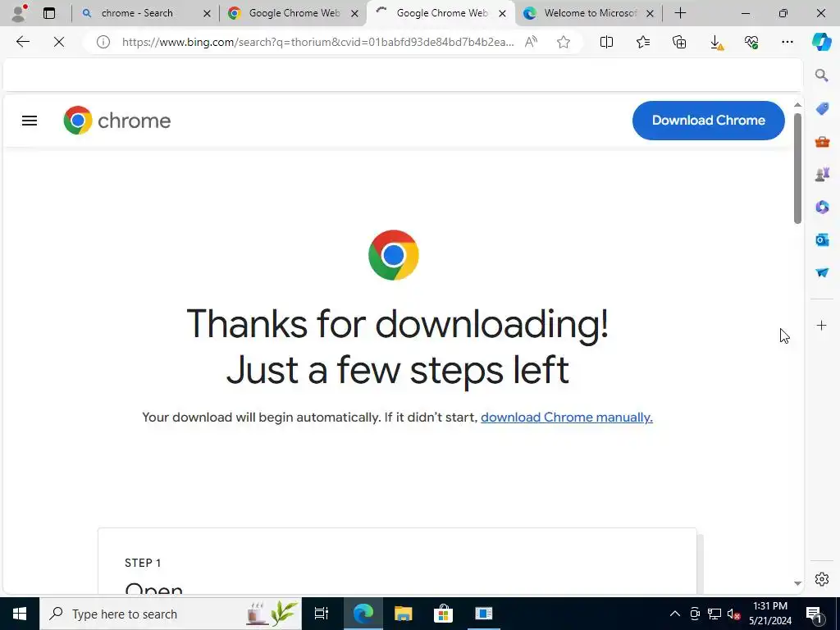840x630 pixels.
Task: Click download Chrome manually link
Action: [567, 418]
